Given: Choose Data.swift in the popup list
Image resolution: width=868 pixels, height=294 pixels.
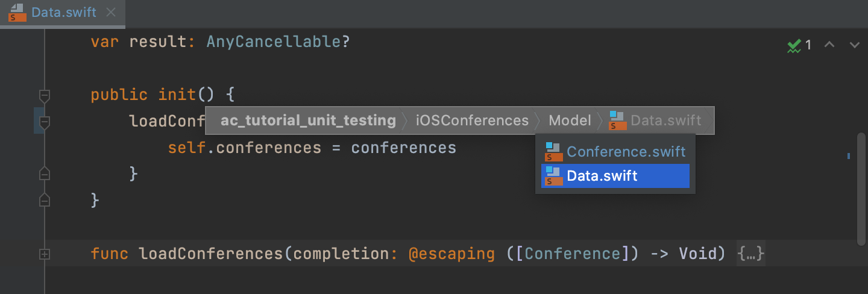Looking at the screenshot, I should (602, 176).
